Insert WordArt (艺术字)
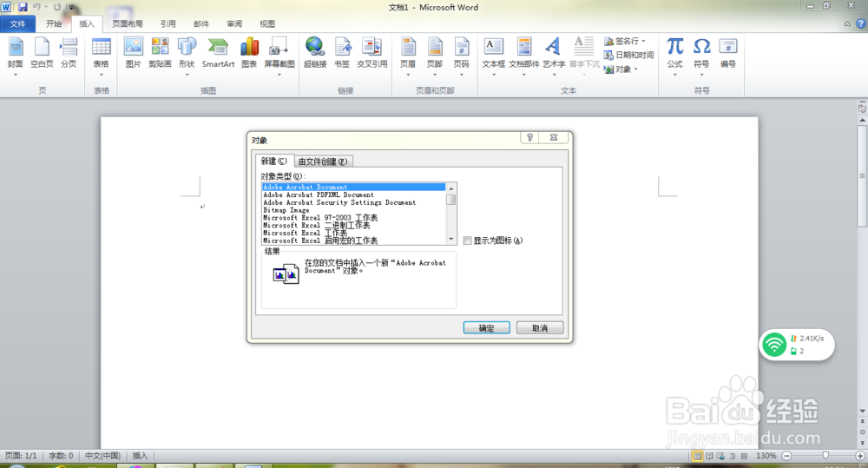 [x=554, y=56]
